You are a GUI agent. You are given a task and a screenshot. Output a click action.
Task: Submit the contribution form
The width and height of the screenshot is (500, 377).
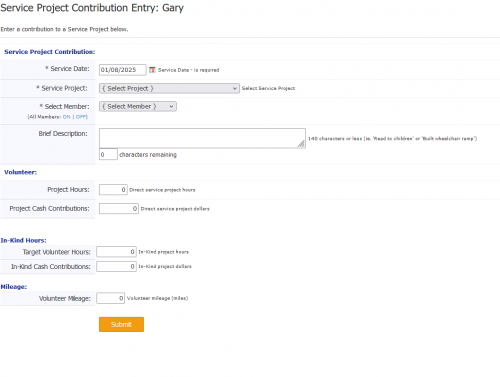pos(121,324)
